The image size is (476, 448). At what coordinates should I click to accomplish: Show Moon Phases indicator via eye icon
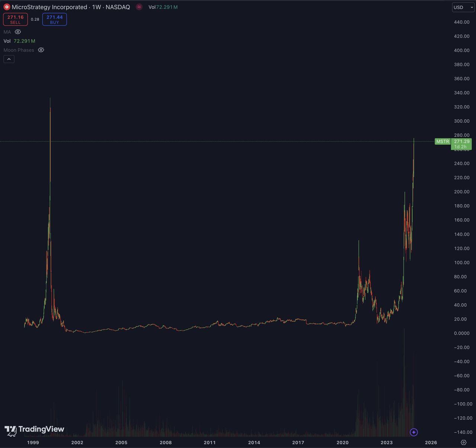(x=41, y=50)
